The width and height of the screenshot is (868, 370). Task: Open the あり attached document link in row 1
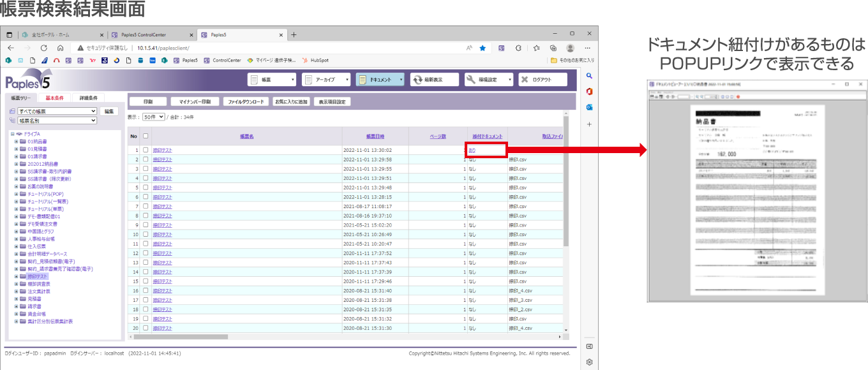(472, 150)
